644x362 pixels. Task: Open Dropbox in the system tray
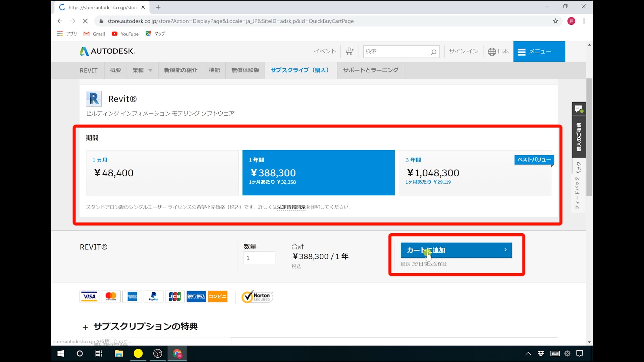tap(541, 353)
